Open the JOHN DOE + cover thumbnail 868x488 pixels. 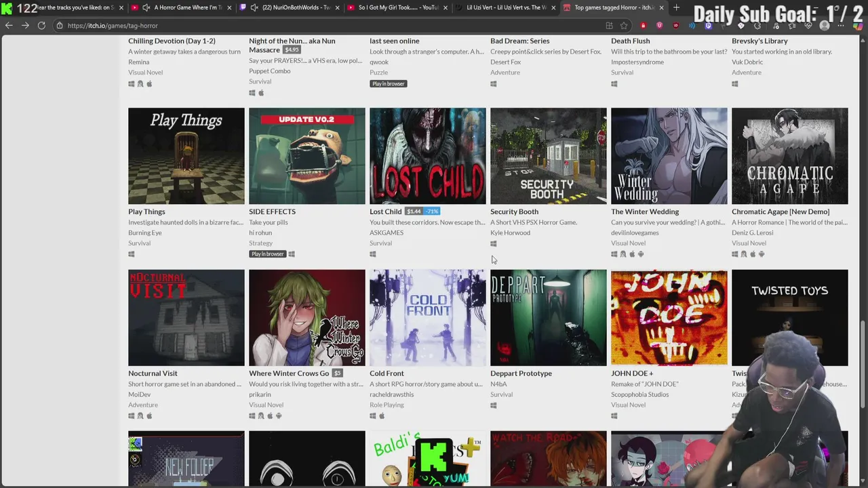coord(669,318)
